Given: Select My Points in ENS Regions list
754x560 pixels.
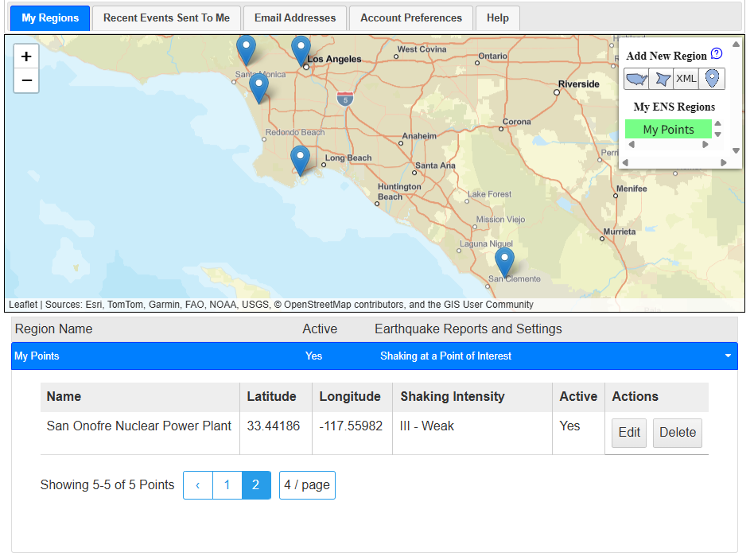Looking at the screenshot, I should pyautogui.click(x=668, y=130).
